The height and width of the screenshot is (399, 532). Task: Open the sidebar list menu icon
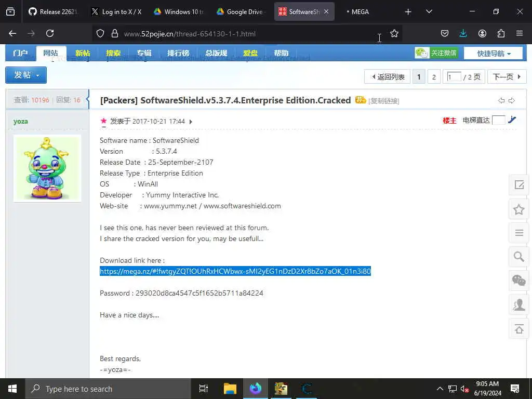click(x=519, y=233)
